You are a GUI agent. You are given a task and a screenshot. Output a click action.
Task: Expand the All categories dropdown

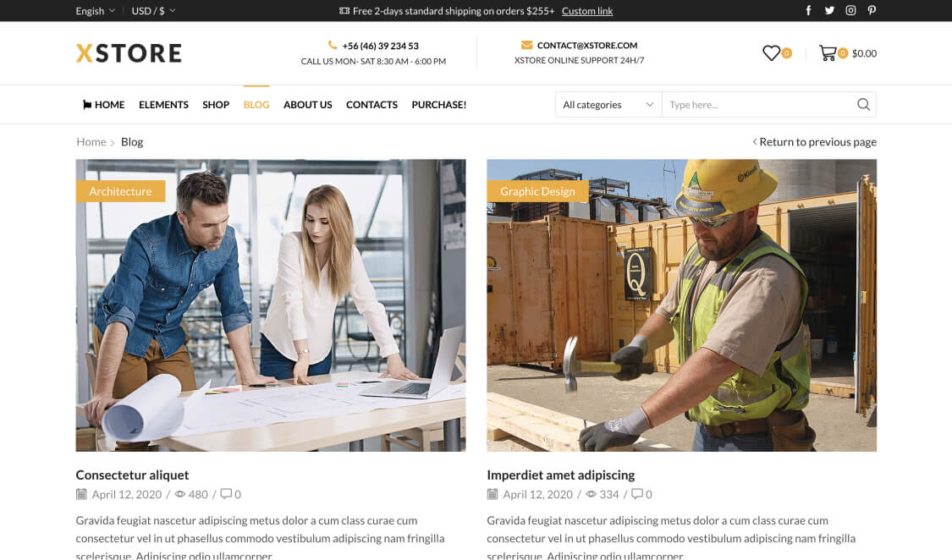[608, 105]
